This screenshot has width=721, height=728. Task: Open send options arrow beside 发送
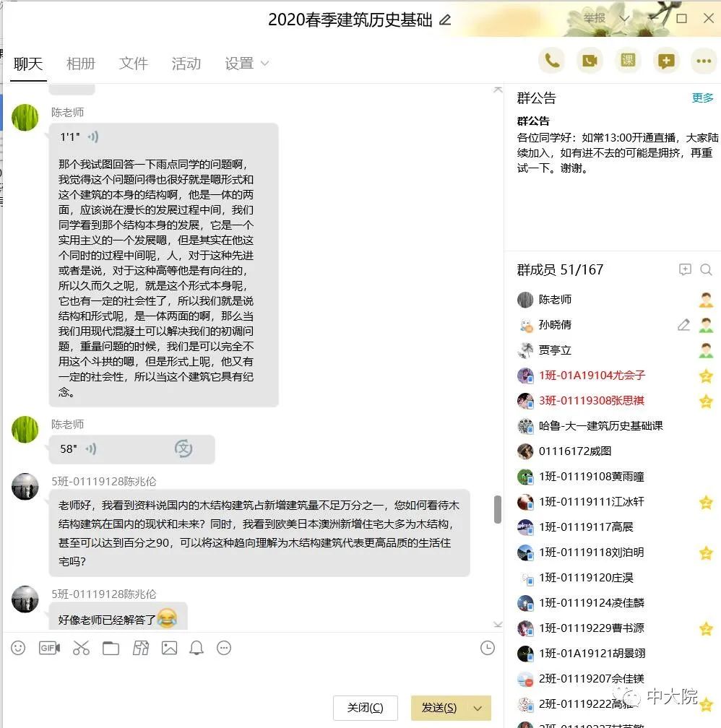pos(478,708)
